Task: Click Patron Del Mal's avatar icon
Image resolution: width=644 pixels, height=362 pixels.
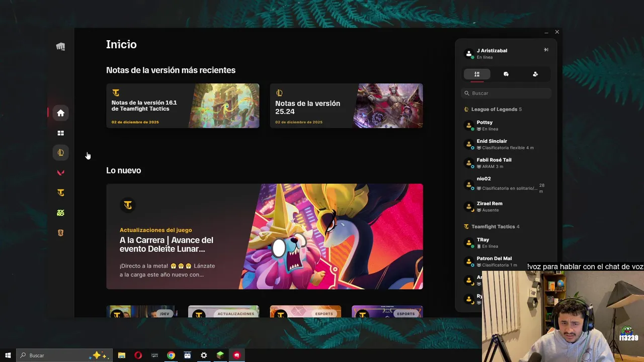Action: click(x=469, y=261)
